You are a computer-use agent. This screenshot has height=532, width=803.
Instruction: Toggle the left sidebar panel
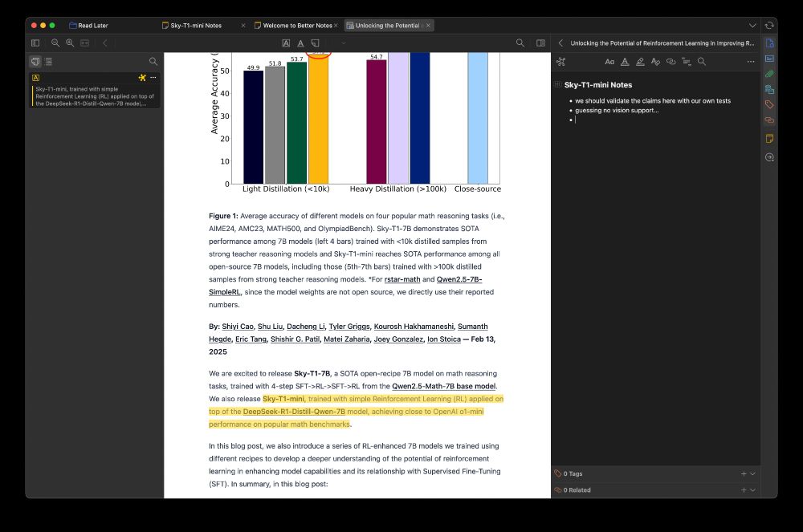35,43
